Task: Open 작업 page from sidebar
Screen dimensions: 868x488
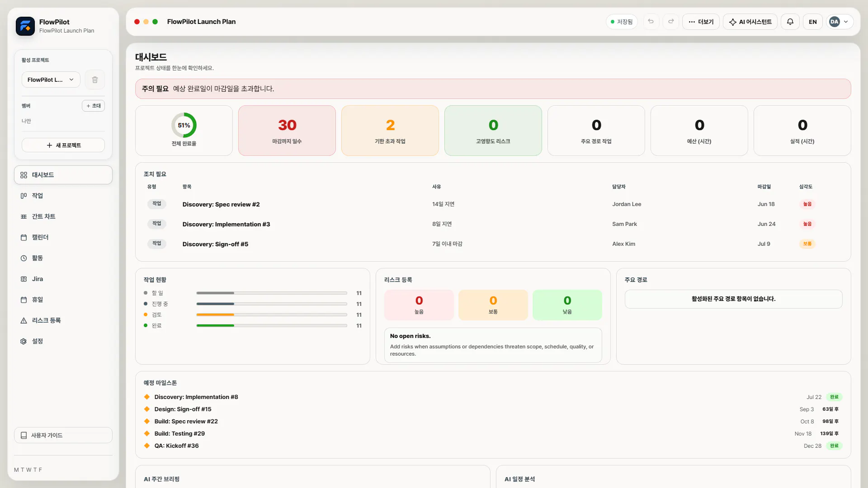Action: pos(63,196)
